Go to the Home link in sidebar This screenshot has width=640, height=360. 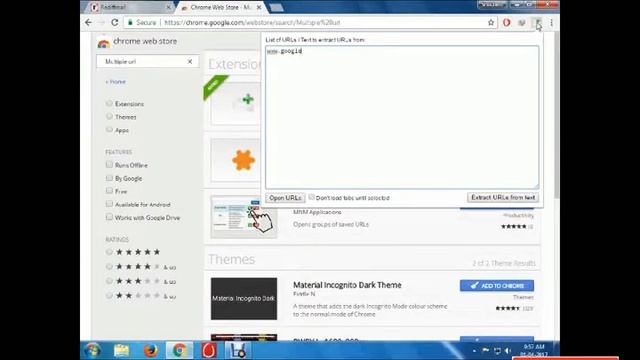pos(116,82)
